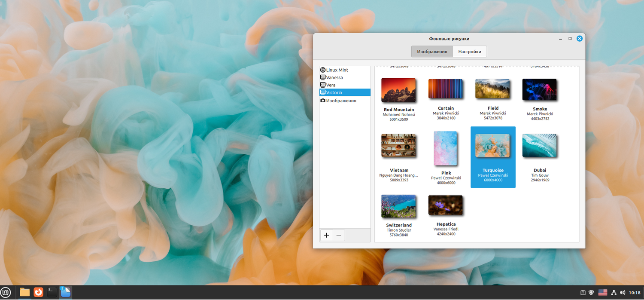The width and height of the screenshot is (644, 300).
Task: Choose the Vietnam wallpaper thumbnail
Action: (x=399, y=146)
